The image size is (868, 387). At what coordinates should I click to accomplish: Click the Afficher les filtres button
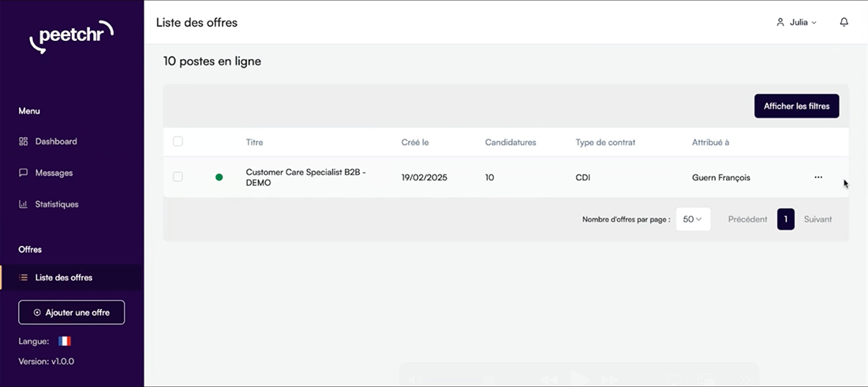click(796, 106)
